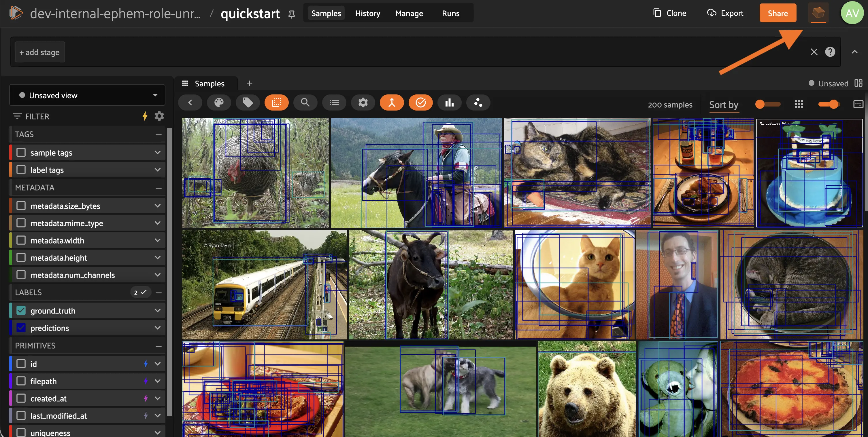
Task: Collapse the view bar with the up chevron
Action: [x=854, y=52]
